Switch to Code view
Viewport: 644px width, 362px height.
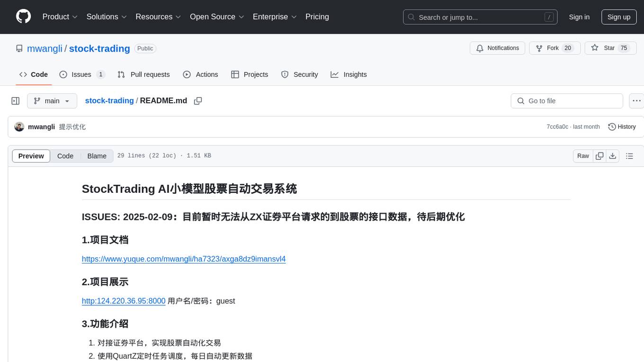tap(65, 156)
